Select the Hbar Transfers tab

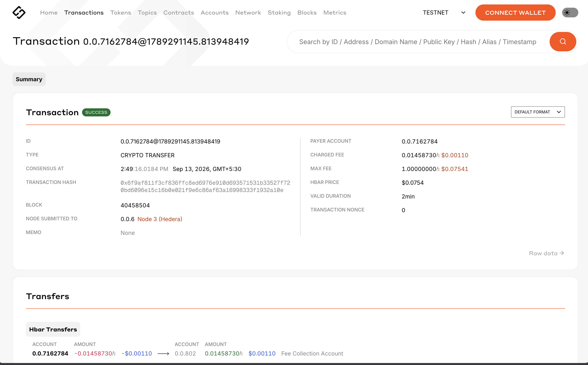[x=53, y=329]
